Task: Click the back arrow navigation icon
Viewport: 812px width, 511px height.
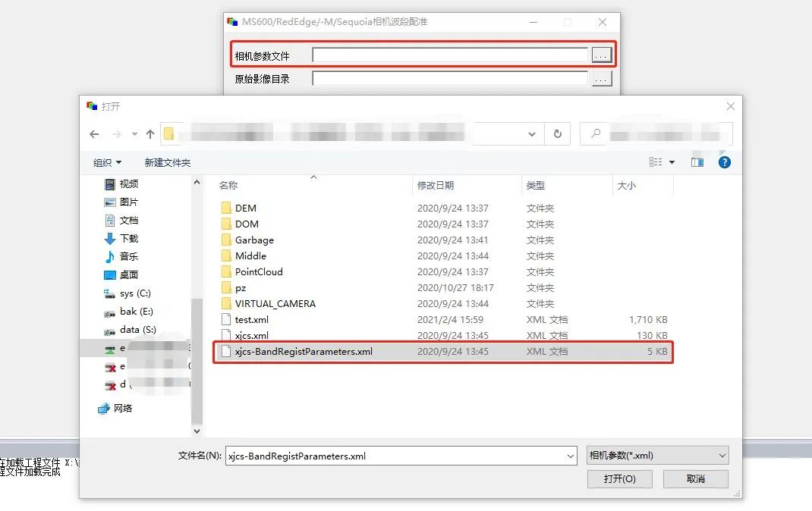Action: coord(94,134)
